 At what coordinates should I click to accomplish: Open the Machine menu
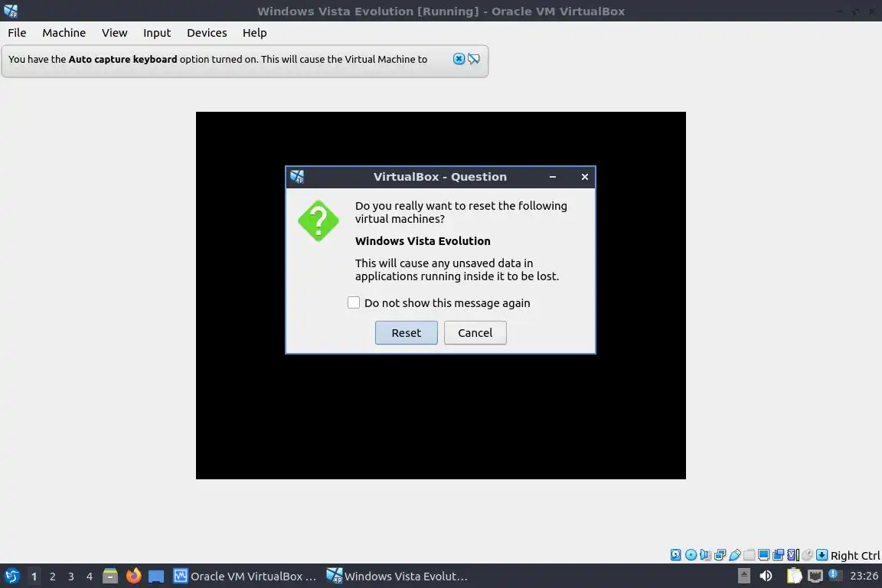[x=64, y=33]
